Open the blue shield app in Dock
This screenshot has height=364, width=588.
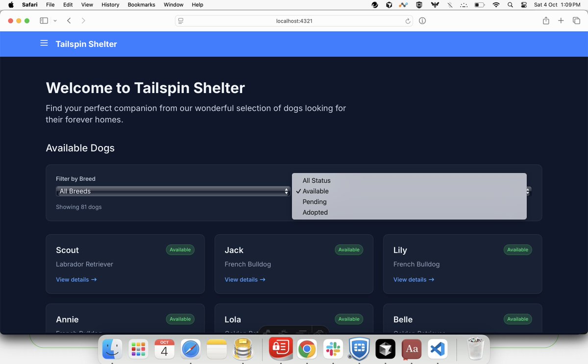[x=359, y=349]
